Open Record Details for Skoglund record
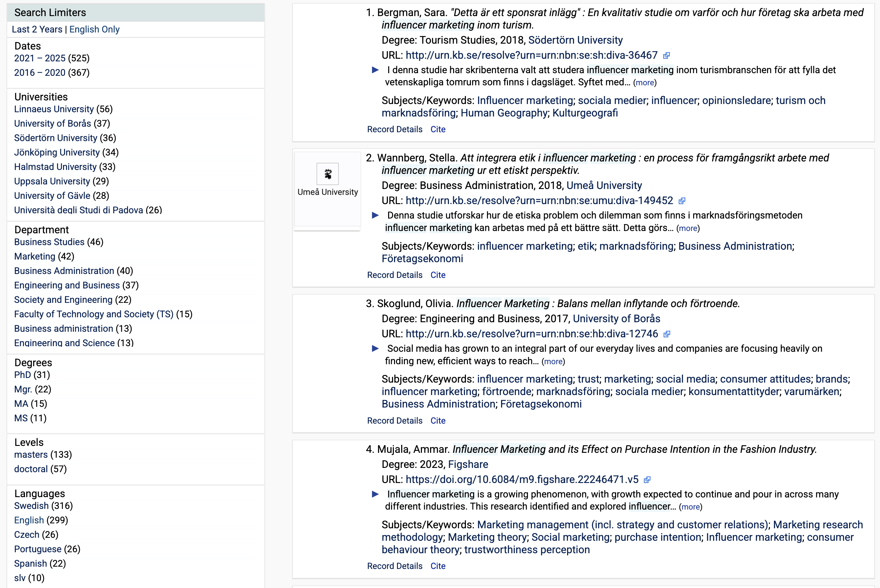The image size is (880, 588). pos(394,421)
